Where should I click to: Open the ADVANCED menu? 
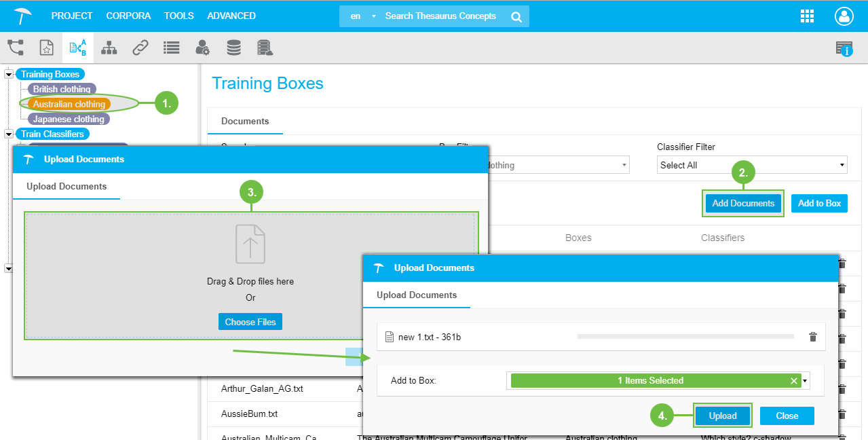pyautogui.click(x=231, y=16)
